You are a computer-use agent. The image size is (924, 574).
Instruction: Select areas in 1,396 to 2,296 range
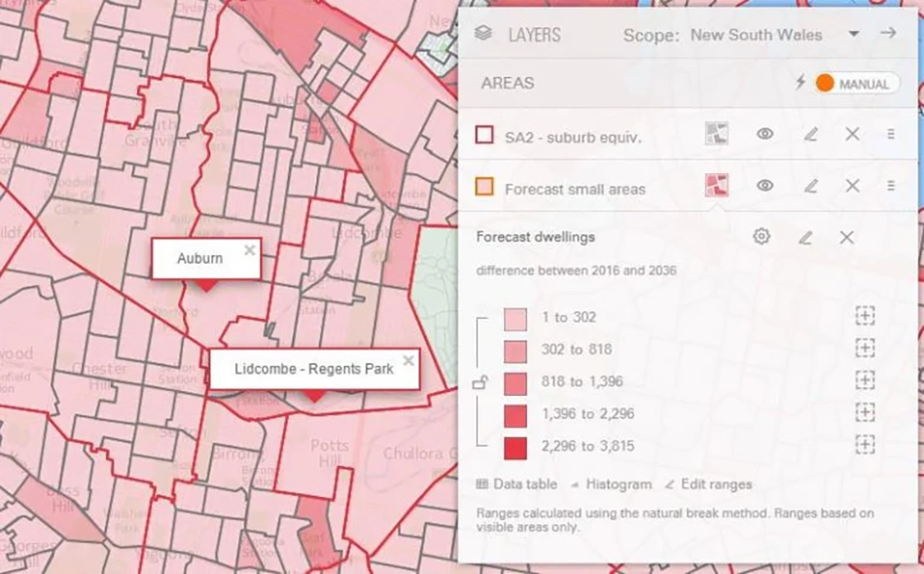tap(865, 412)
